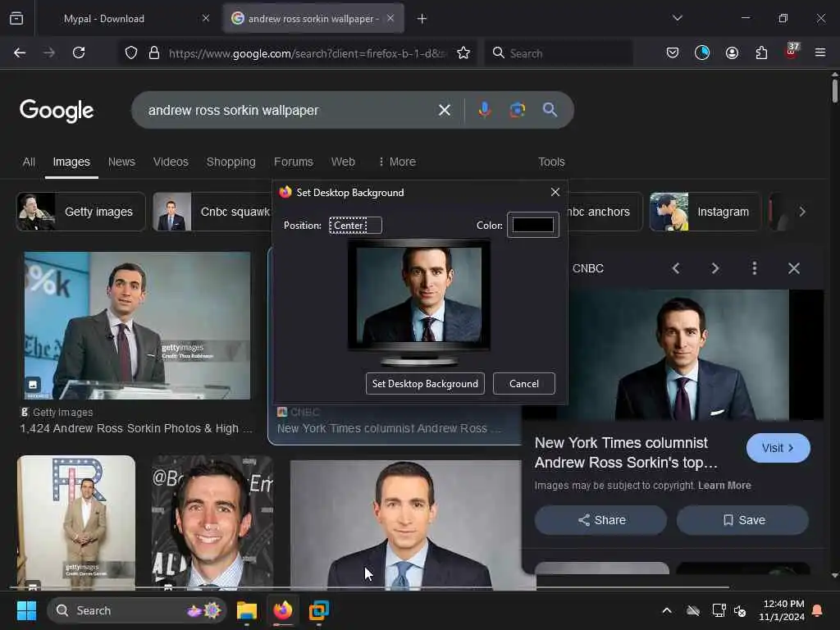Follow the Learn More copyright link
The height and width of the screenshot is (630, 840).
click(x=724, y=486)
